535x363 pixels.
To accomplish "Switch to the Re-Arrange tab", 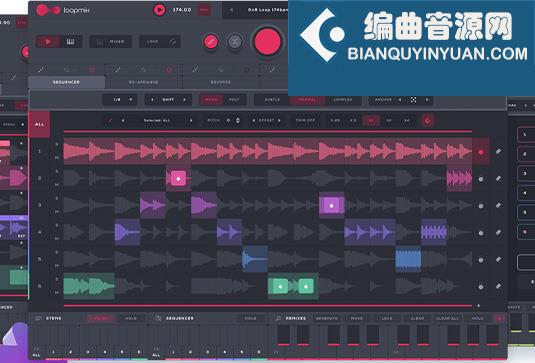I will [143, 82].
